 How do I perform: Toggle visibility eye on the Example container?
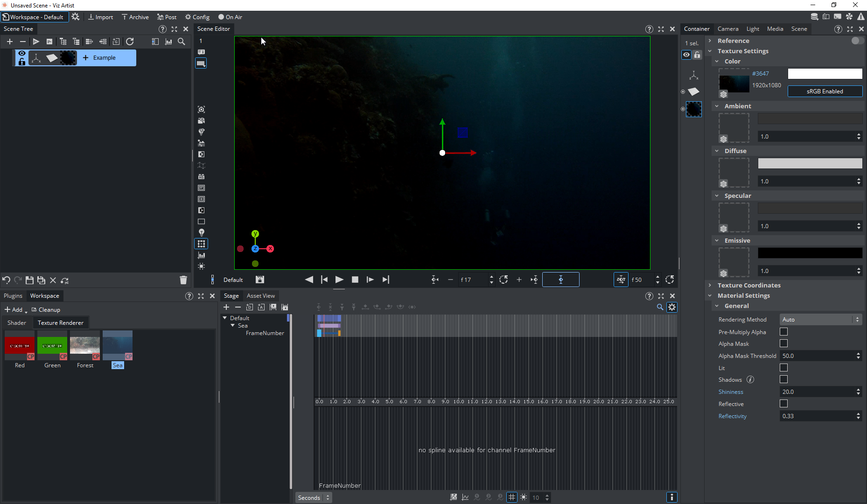[x=21, y=54]
